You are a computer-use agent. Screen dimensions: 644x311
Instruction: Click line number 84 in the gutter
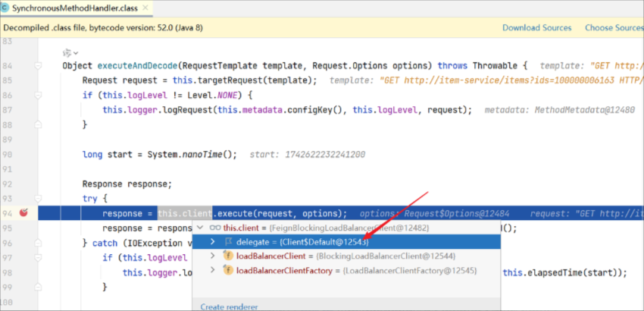click(x=7, y=65)
